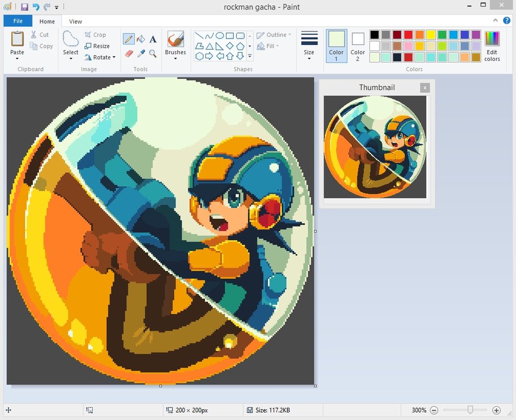The image size is (516, 420).
Task: Click the Resize button
Action: tap(98, 46)
